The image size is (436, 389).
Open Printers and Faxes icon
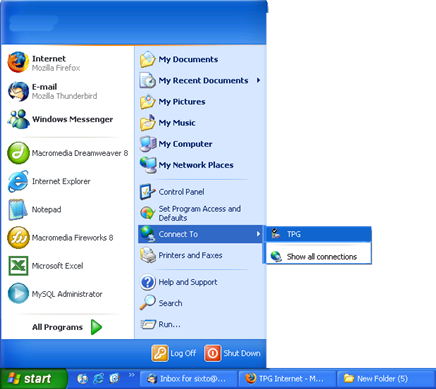pyautogui.click(x=148, y=255)
